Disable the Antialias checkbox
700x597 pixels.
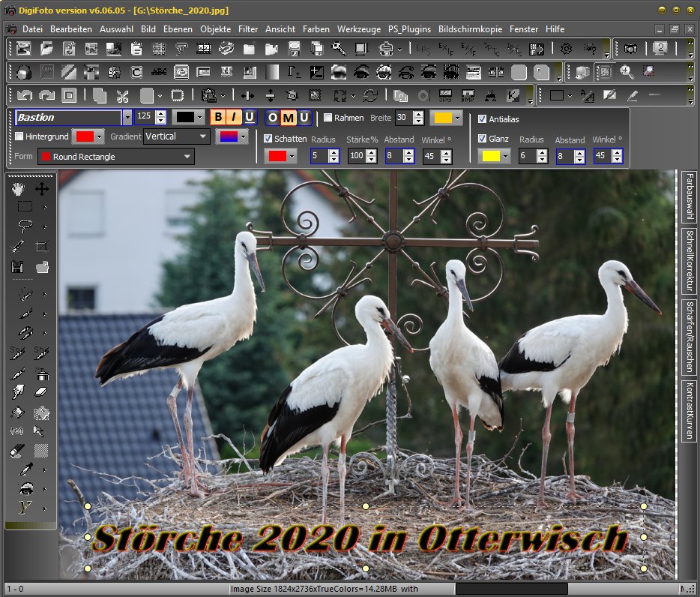pyautogui.click(x=483, y=119)
